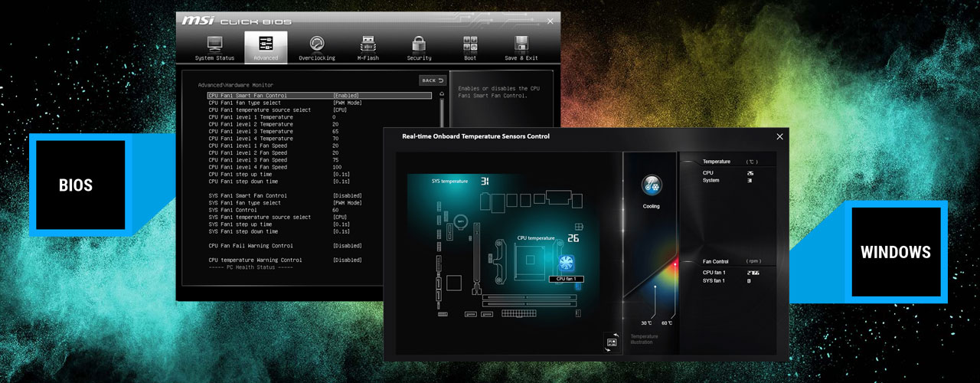Image resolution: width=980 pixels, height=383 pixels.
Task: Click the Cooling mode icon
Action: 652,185
